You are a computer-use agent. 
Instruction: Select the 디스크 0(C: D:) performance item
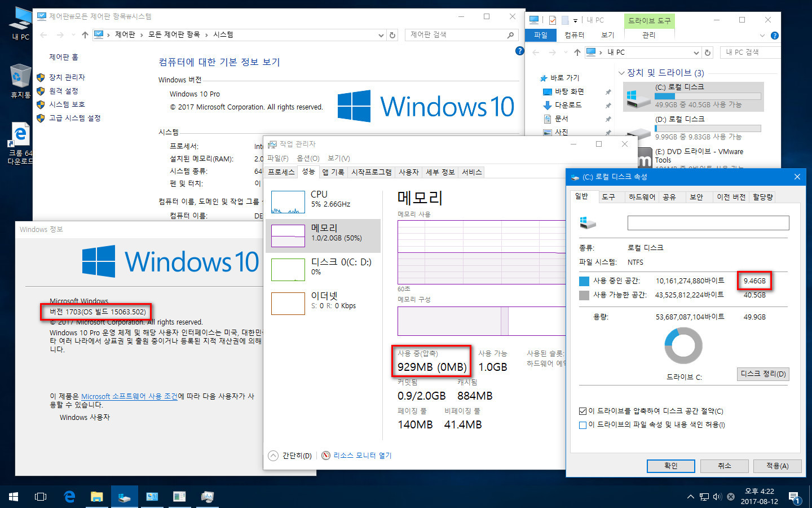coord(323,269)
